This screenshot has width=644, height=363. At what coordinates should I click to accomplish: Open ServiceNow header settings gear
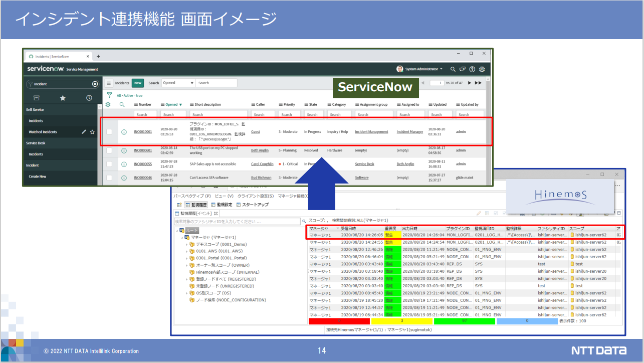482,69
